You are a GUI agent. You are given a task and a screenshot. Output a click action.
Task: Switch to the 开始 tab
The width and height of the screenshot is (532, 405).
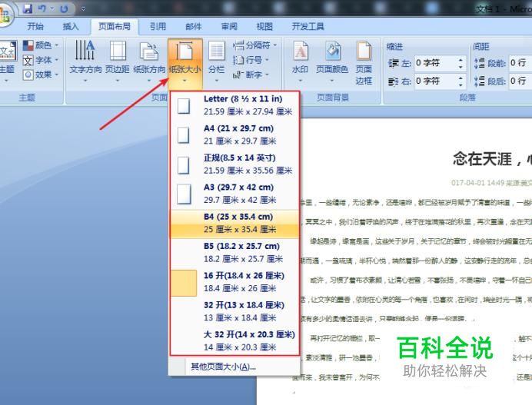pos(35,26)
